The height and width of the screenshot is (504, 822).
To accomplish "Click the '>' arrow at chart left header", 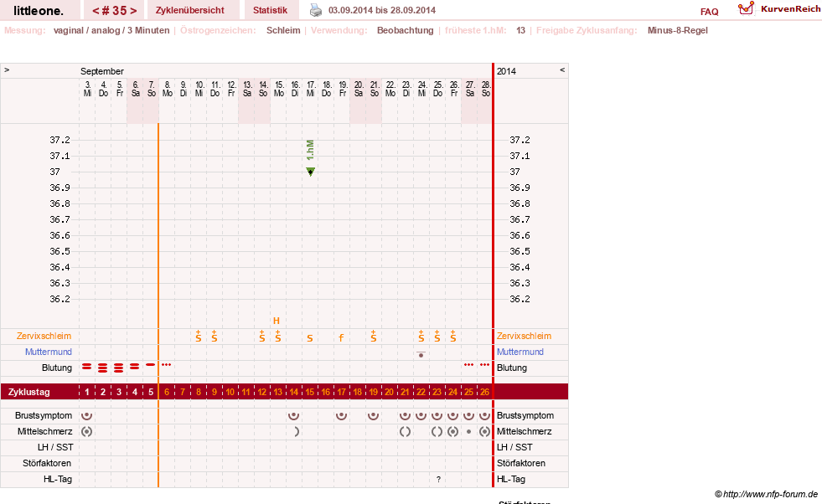I will pyautogui.click(x=7, y=69).
